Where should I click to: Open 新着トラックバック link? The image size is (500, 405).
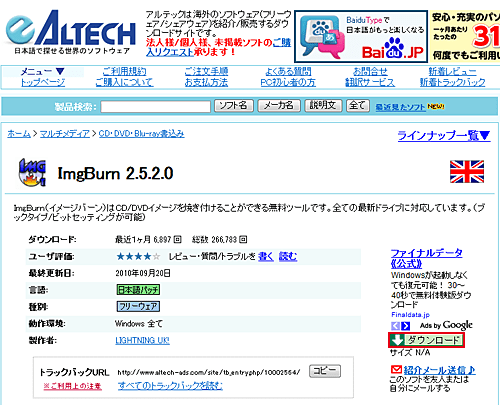[x=452, y=82]
